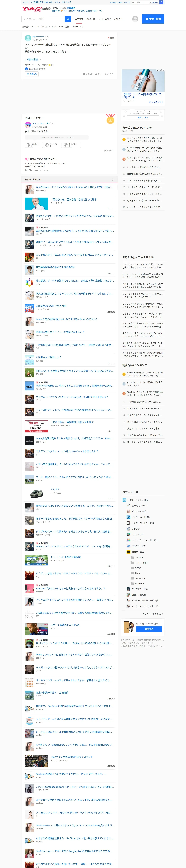Screen dimensions: 186x868
Task: Select the Q&A一覧 tab
Action: tap(91, 19)
